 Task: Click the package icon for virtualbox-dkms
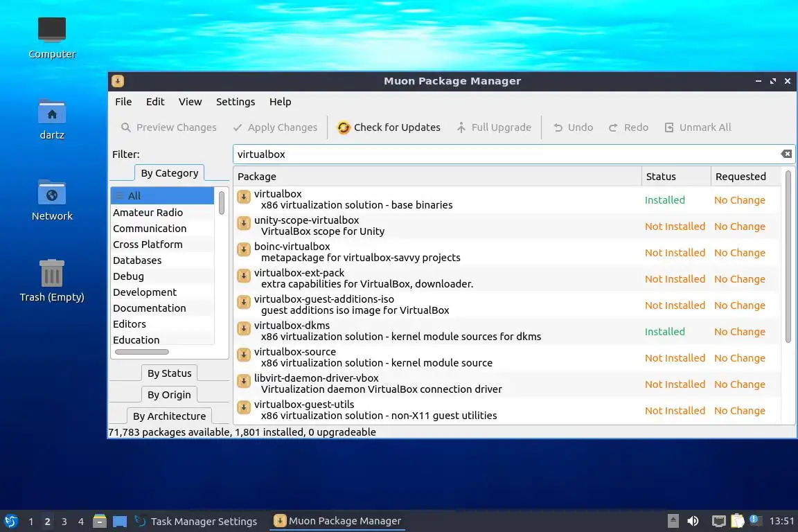point(244,329)
